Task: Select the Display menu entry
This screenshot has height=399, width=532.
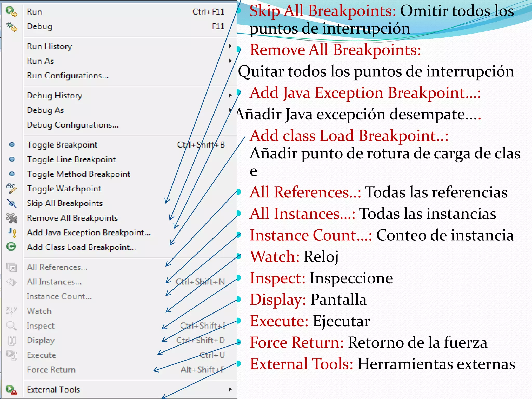Action: tap(41, 340)
